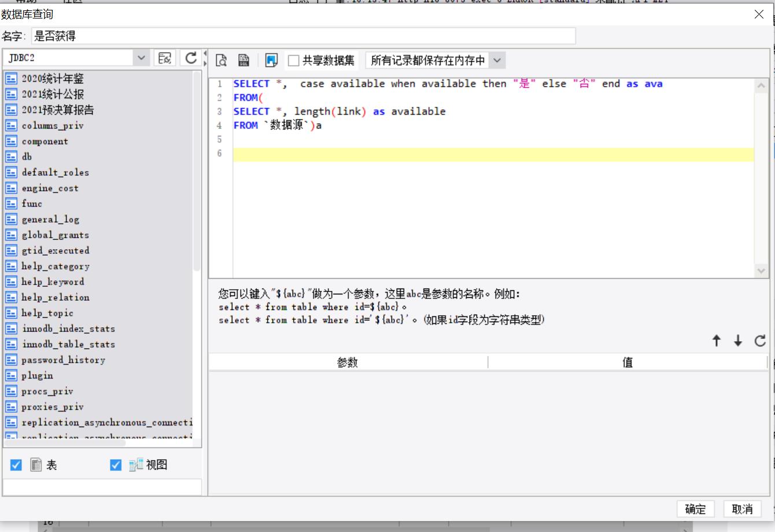The image size is (775, 532).
Task: Open the JDBC2 connection dropdown
Action: coord(141,58)
